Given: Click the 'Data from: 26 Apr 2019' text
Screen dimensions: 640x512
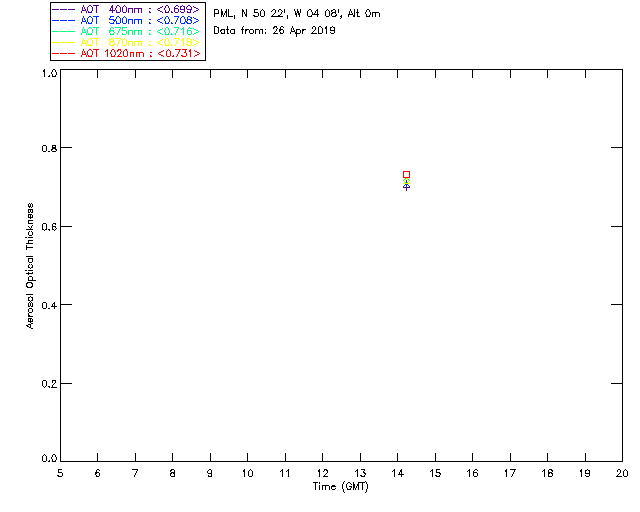Looking at the screenshot, I should pyautogui.click(x=274, y=31).
